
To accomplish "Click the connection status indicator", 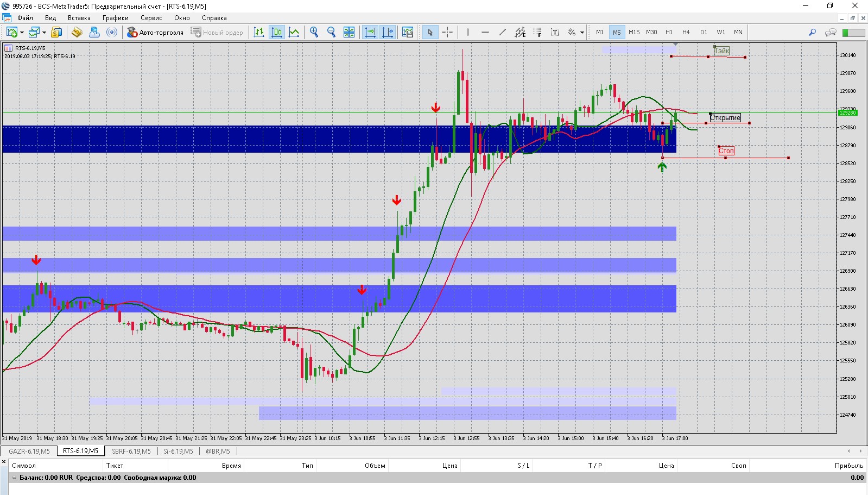I will [x=853, y=33].
